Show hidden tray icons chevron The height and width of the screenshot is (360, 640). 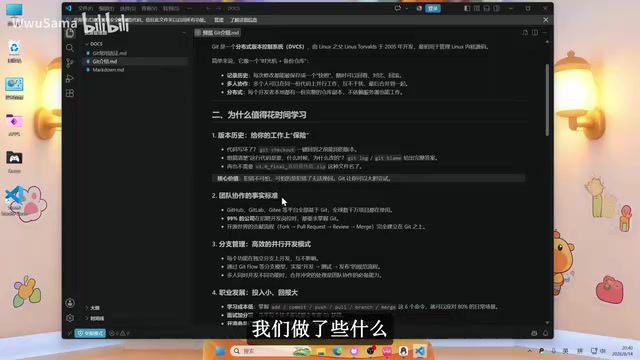(529, 351)
